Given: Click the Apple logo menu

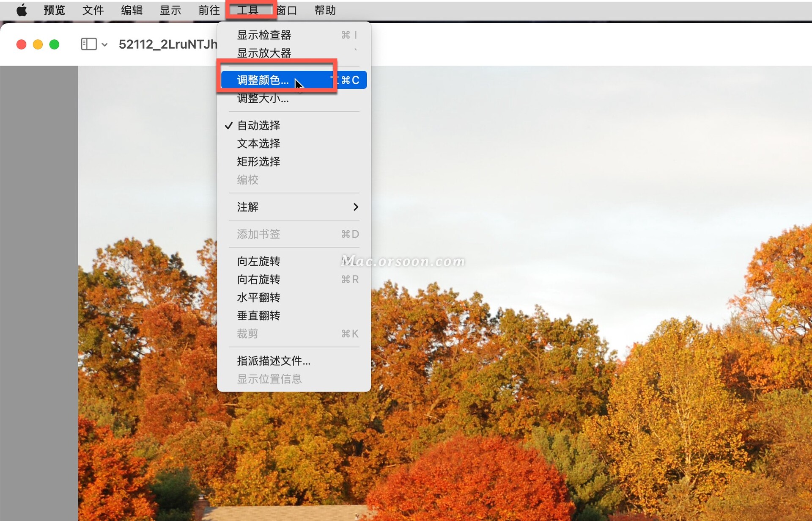Looking at the screenshot, I should pyautogui.click(x=22, y=10).
